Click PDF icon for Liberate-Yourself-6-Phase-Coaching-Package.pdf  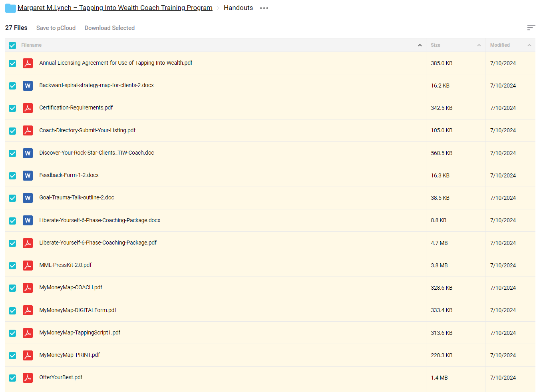click(28, 243)
